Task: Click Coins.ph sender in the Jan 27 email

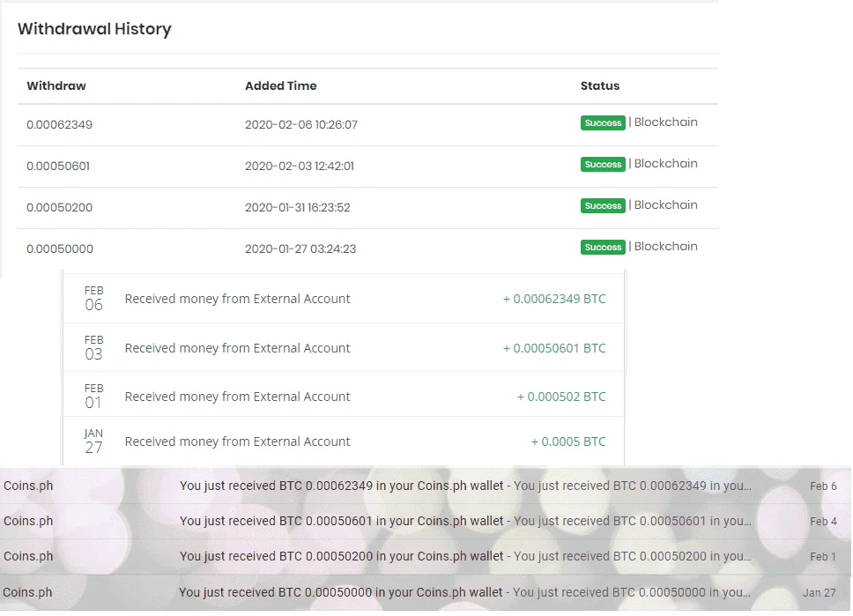Action: click(x=27, y=592)
